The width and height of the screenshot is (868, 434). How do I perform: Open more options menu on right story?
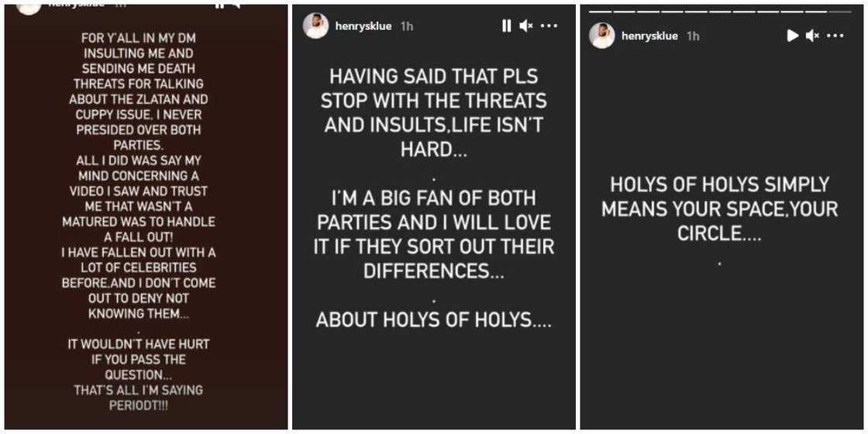point(835,36)
